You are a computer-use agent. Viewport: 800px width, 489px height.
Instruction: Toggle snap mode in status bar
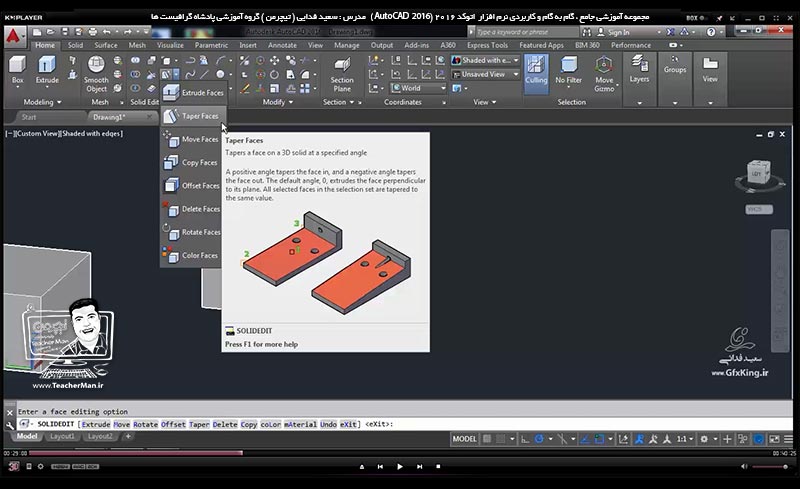pos(501,439)
